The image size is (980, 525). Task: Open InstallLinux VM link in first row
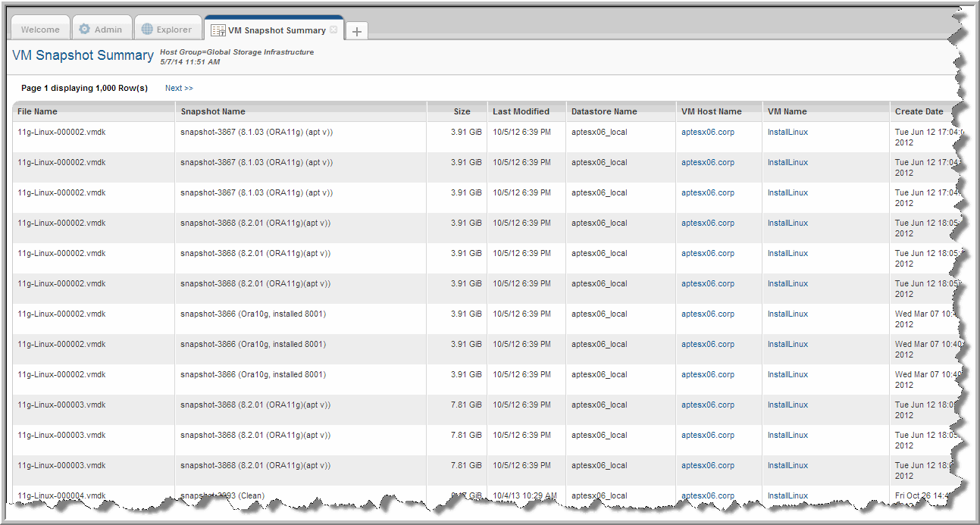[x=787, y=132]
